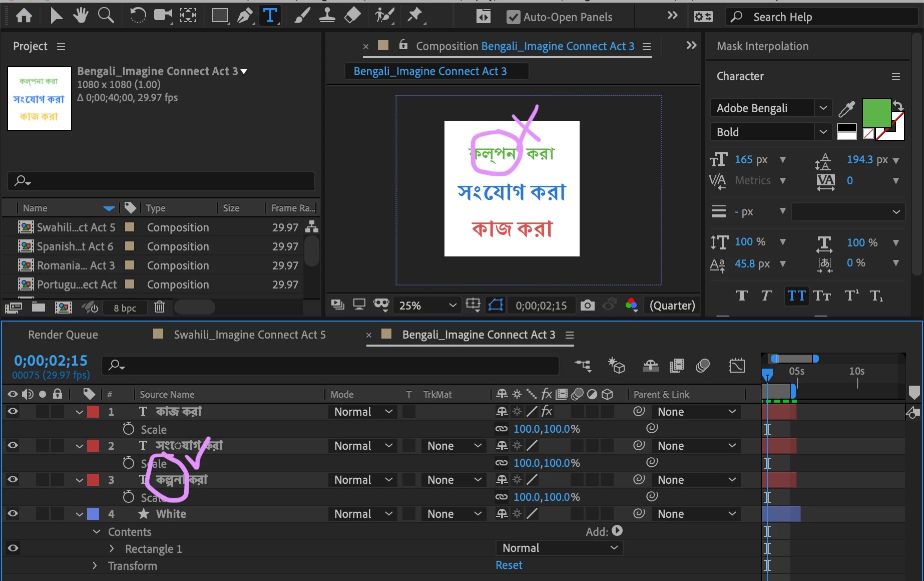Switch to Render Queue tab
Viewport: 924px width, 581px height.
(63, 335)
